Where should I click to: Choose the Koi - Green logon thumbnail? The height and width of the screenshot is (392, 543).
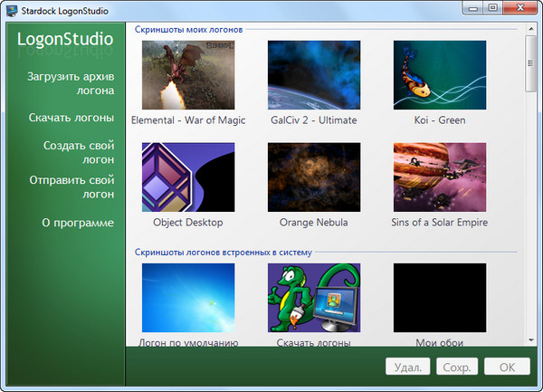tap(440, 75)
